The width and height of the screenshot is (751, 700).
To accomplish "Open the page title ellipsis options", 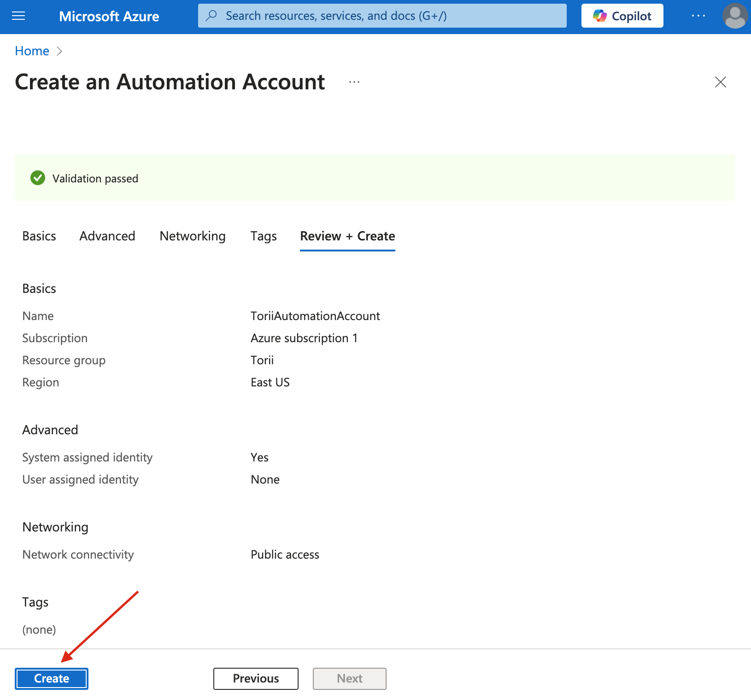I will point(354,82).
